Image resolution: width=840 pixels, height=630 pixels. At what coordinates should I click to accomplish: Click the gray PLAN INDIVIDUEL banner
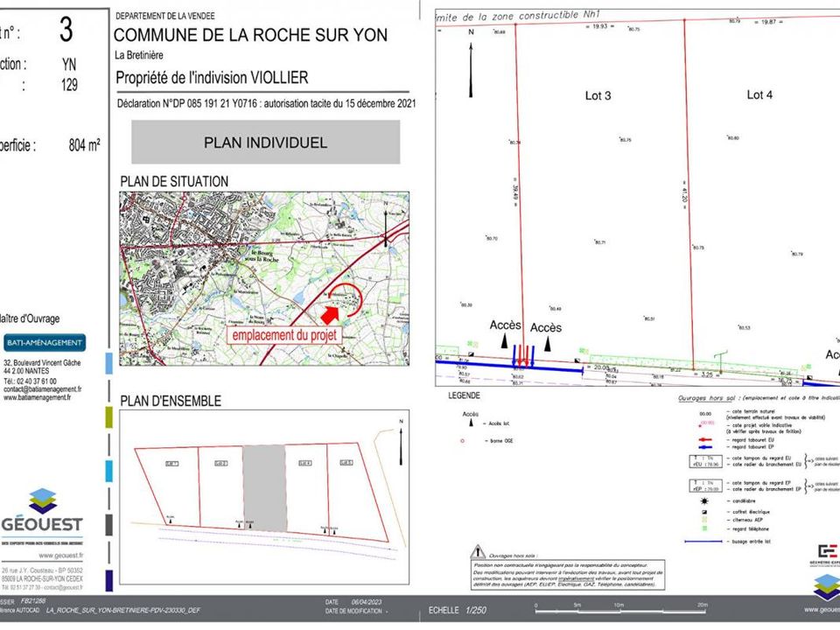266,142
